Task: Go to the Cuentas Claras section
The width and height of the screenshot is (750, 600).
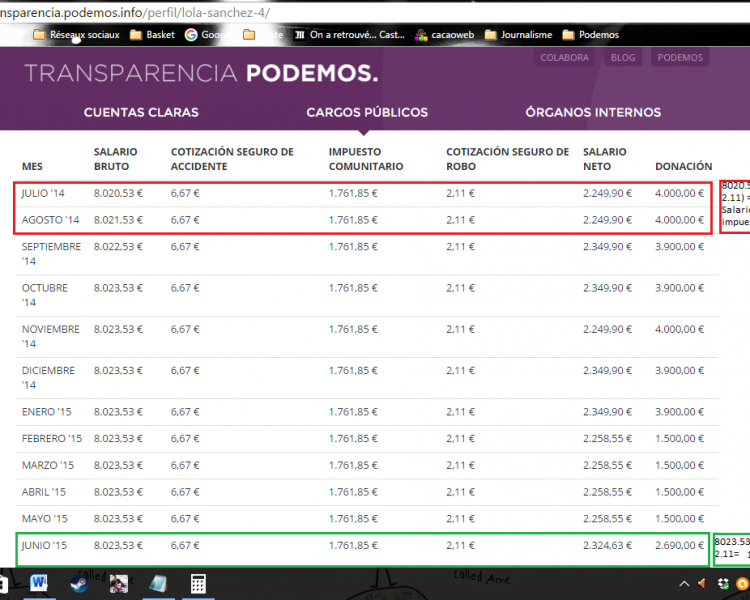Action: pos(141,112)
